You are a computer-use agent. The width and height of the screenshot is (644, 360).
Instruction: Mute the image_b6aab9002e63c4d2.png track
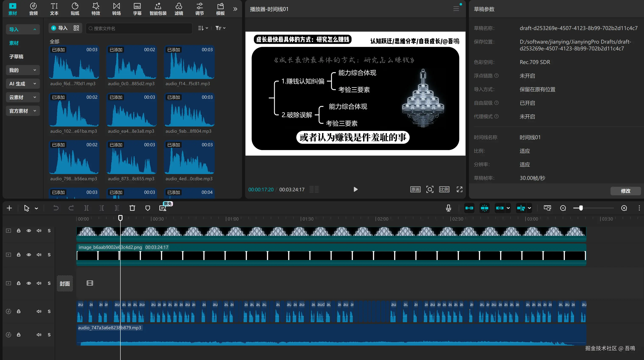(39, 255)
